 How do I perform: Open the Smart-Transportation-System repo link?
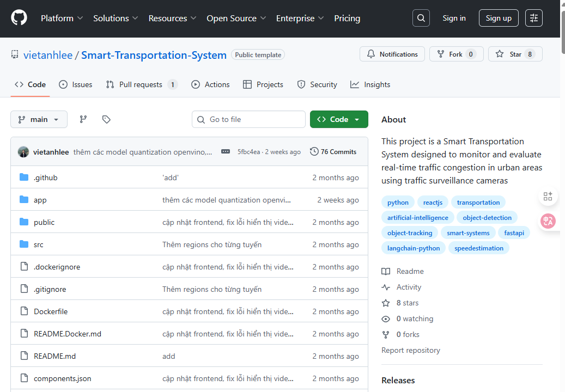click(x=154, y=55)
